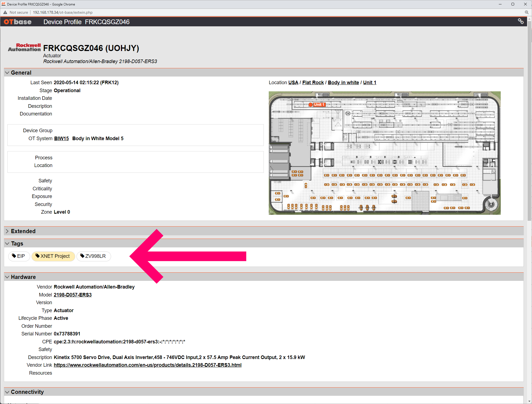Click the serial number 0x73788391
The image size is (532, 404).
click(67, 334)
